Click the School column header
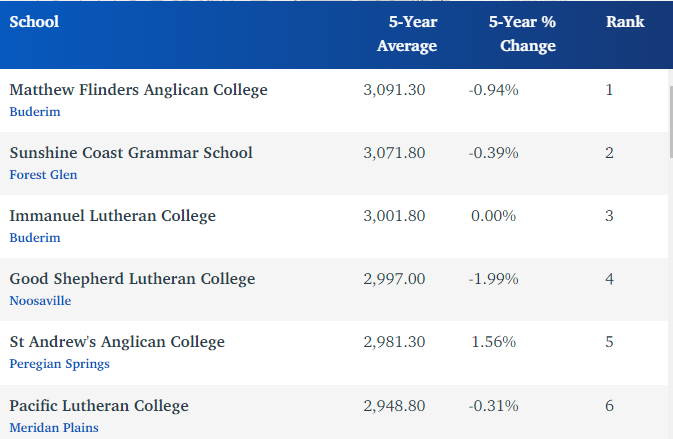 34,22
